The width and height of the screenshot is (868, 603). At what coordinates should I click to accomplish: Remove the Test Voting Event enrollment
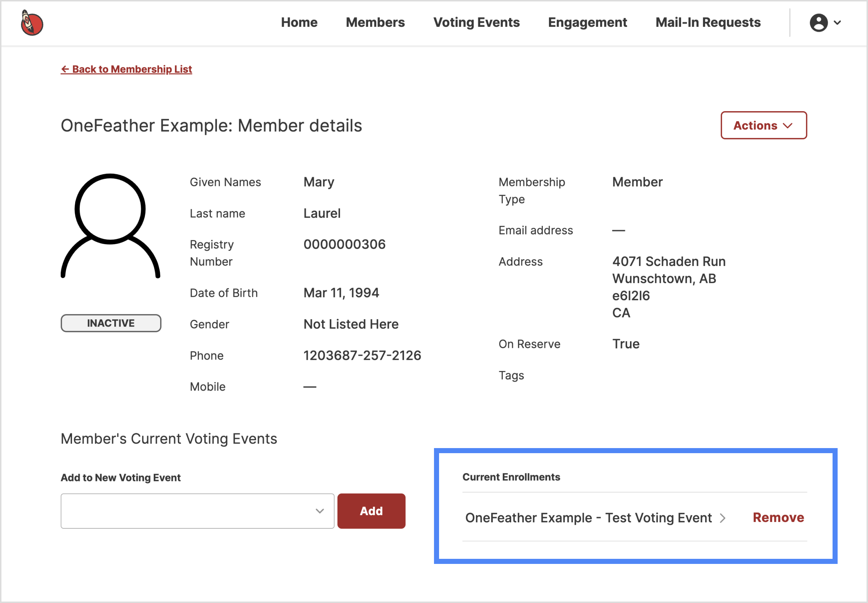(778, 517)
